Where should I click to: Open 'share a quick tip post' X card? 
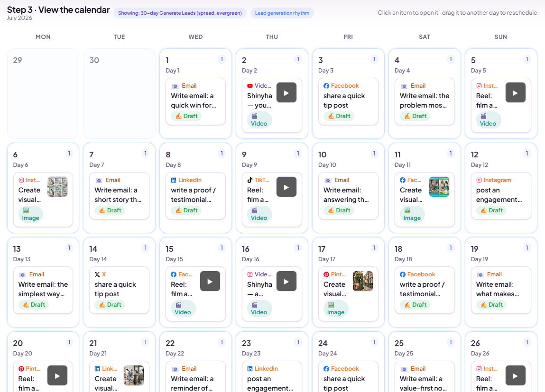[x=119, y=290]
